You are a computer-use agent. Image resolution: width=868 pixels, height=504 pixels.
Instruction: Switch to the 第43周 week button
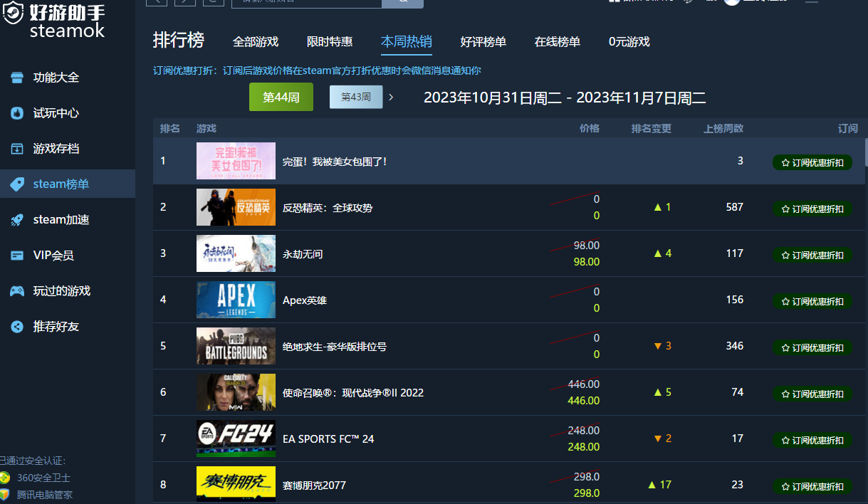click(356, 98)
